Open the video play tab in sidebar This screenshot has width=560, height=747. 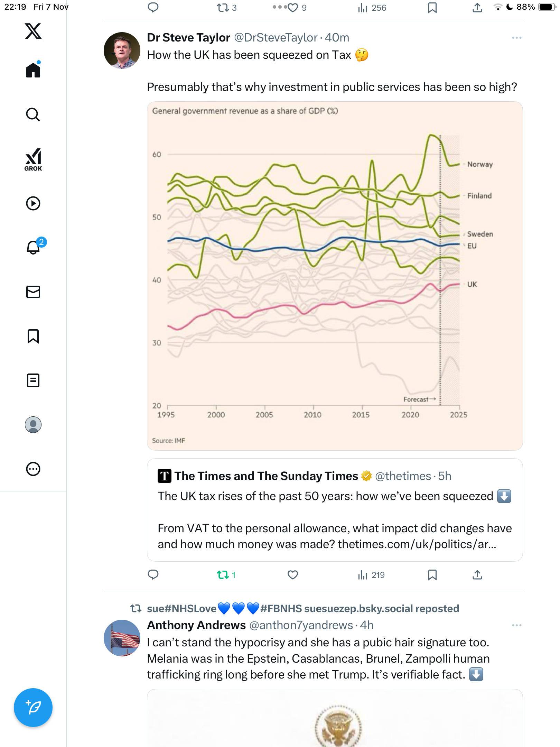pos(33,203)
